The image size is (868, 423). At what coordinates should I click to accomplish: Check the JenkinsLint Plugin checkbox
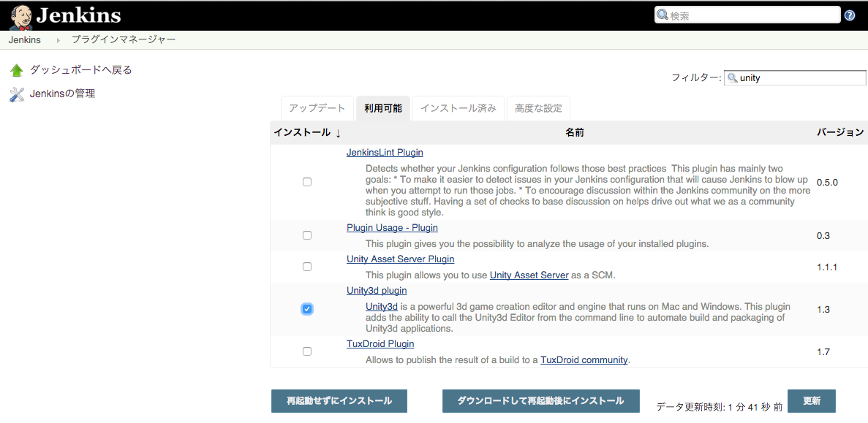pyautogui.click(x=307, y=182)
